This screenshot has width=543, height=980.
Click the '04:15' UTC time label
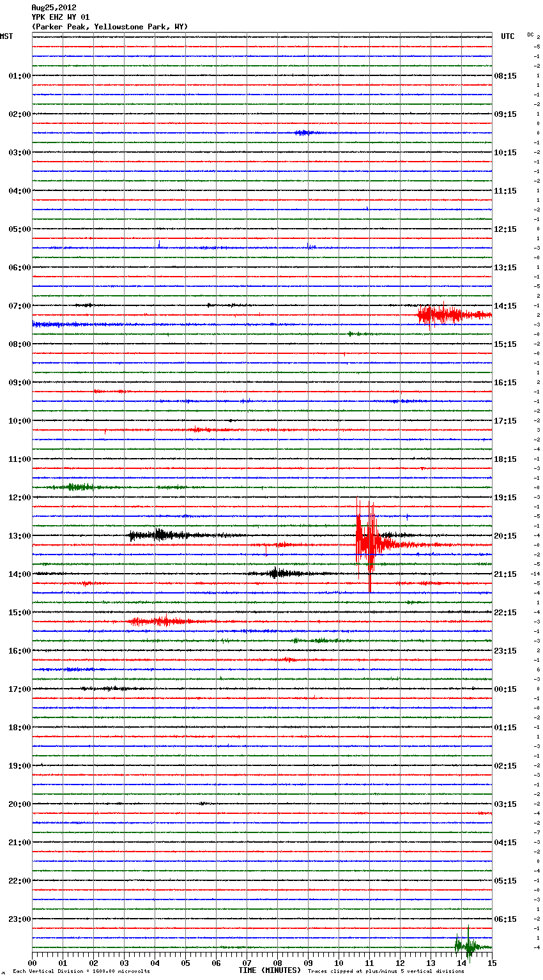coord(505,843)
